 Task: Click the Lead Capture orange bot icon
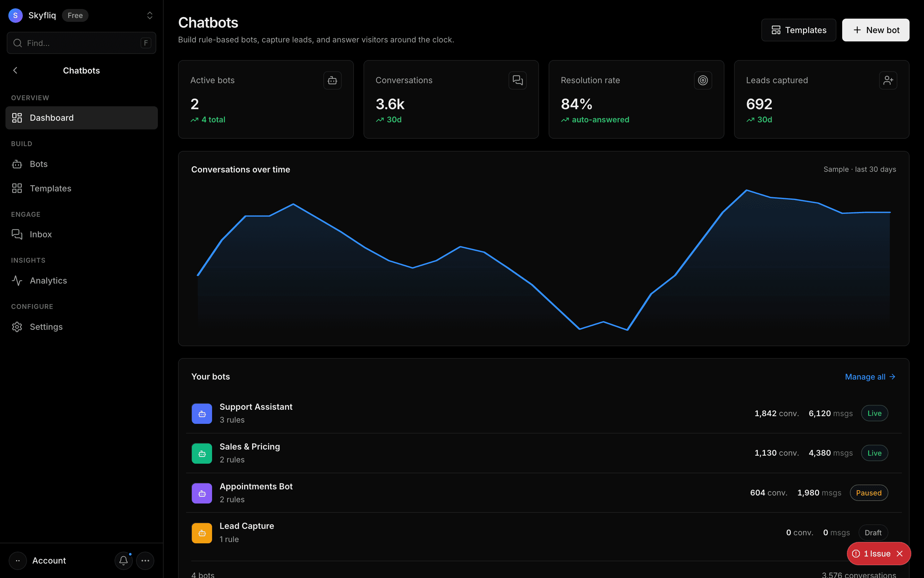point(201,533)
